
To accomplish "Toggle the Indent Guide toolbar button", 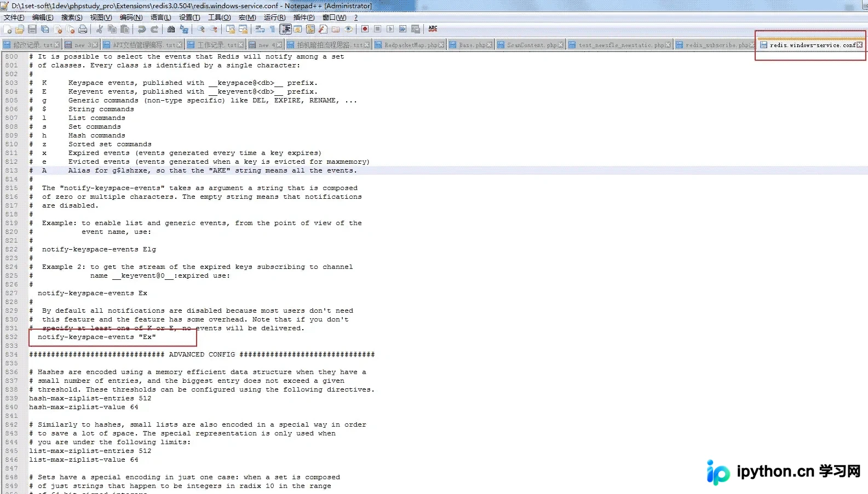I will point(285,29).
